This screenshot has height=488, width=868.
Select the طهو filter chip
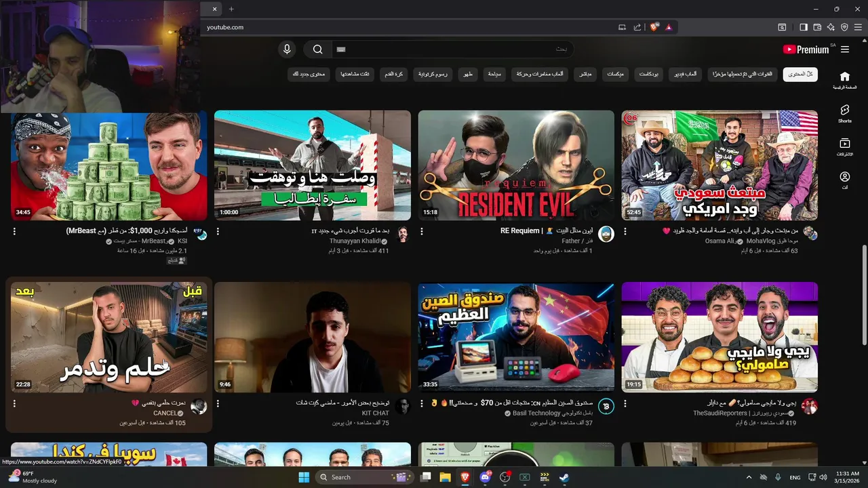pyautogui.click(x=468, y=74)
